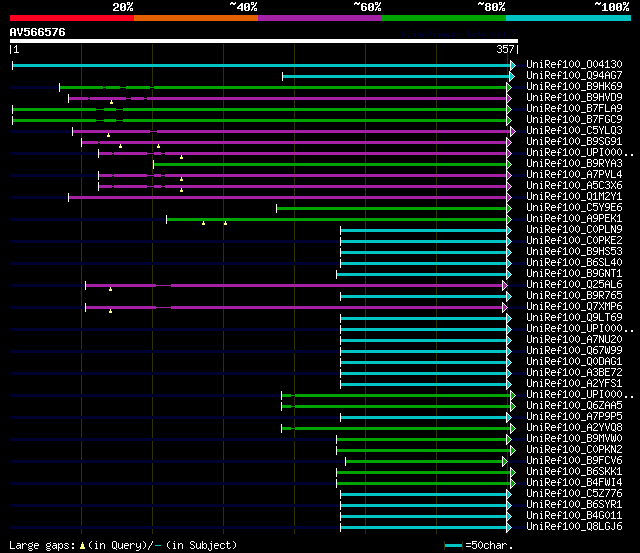
Task: Select the UniRef100_B6SKK1 label
Action: pyautogui.click(x=574, y=472)
